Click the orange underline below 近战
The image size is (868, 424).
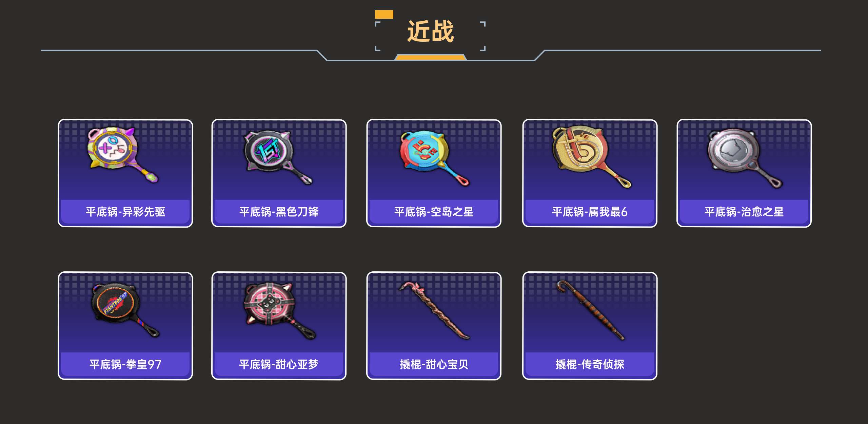[430, 57]
